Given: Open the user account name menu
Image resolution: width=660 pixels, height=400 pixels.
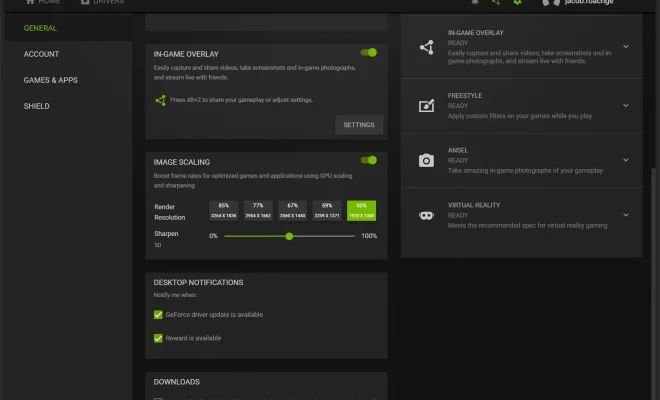Looking at the screenshot, I should tap(588, 2).
